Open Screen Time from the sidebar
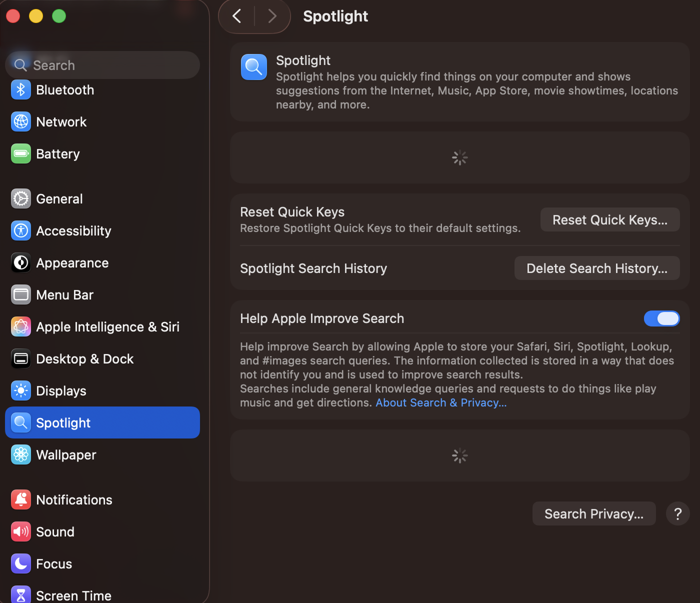The width and height of the screenshot is (700, 603). (x=102, y=595)
